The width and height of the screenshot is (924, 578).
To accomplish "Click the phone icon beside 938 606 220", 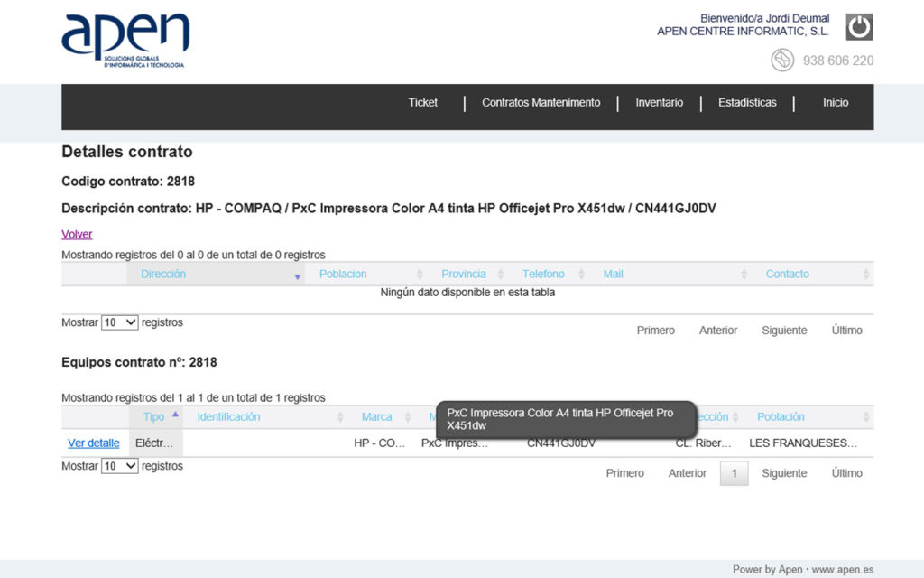I will click(x=781, y=61).
